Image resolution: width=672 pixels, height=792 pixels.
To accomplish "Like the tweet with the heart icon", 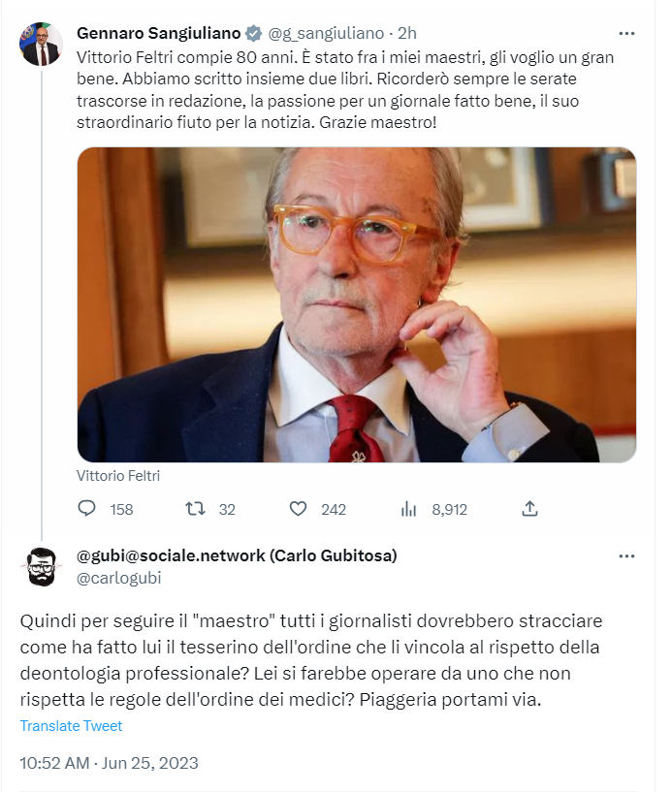I will pos(298,508).
